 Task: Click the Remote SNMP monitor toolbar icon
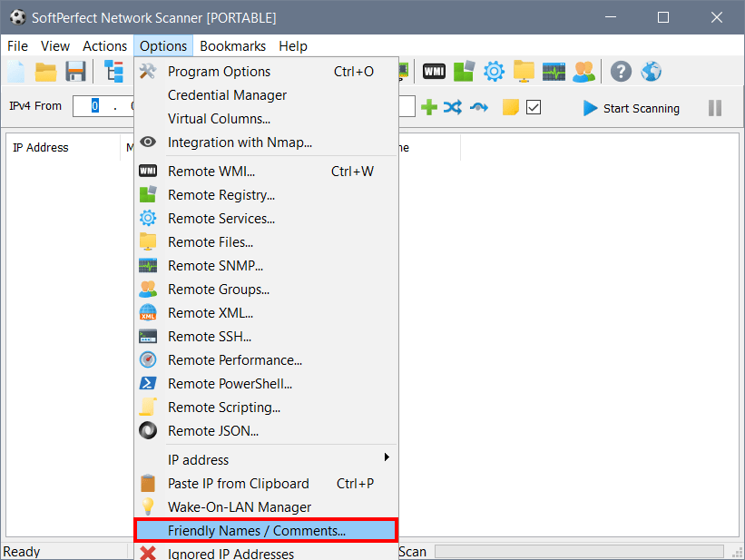[554, 72]
